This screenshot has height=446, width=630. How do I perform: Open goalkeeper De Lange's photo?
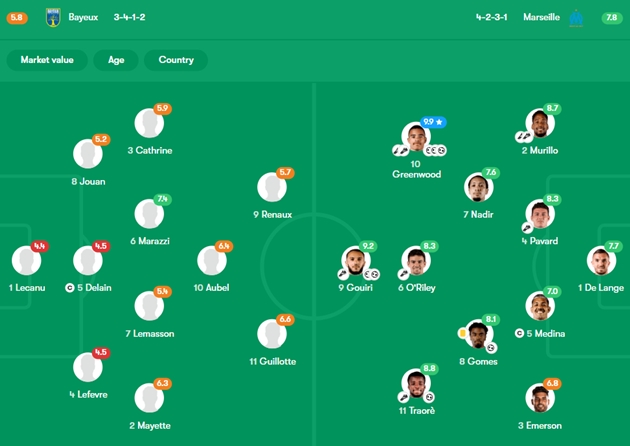(x=601, y=260)
